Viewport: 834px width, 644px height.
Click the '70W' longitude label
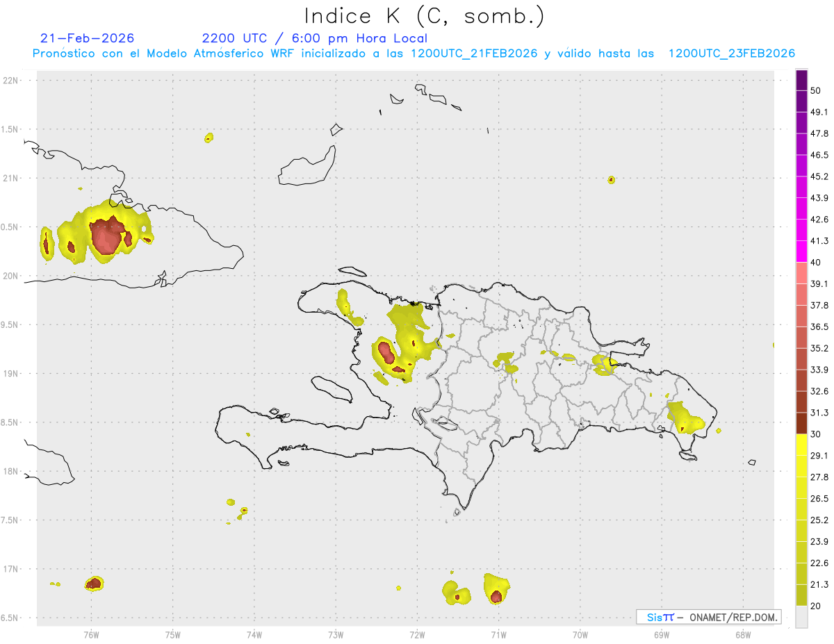(580, 635)
